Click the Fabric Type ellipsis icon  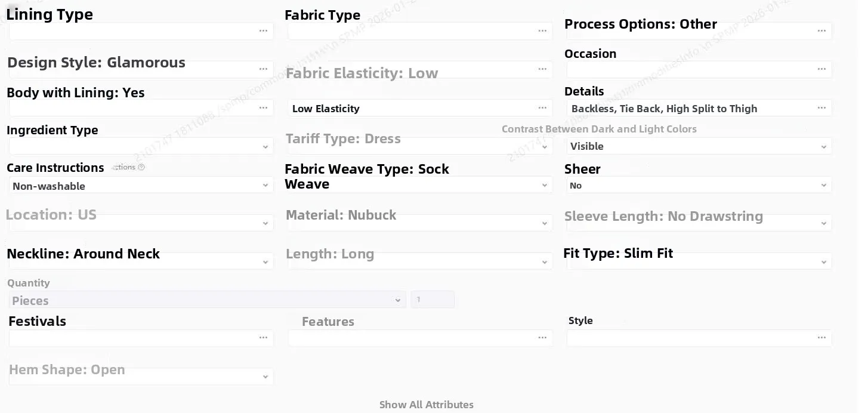(x=542, y=31)
